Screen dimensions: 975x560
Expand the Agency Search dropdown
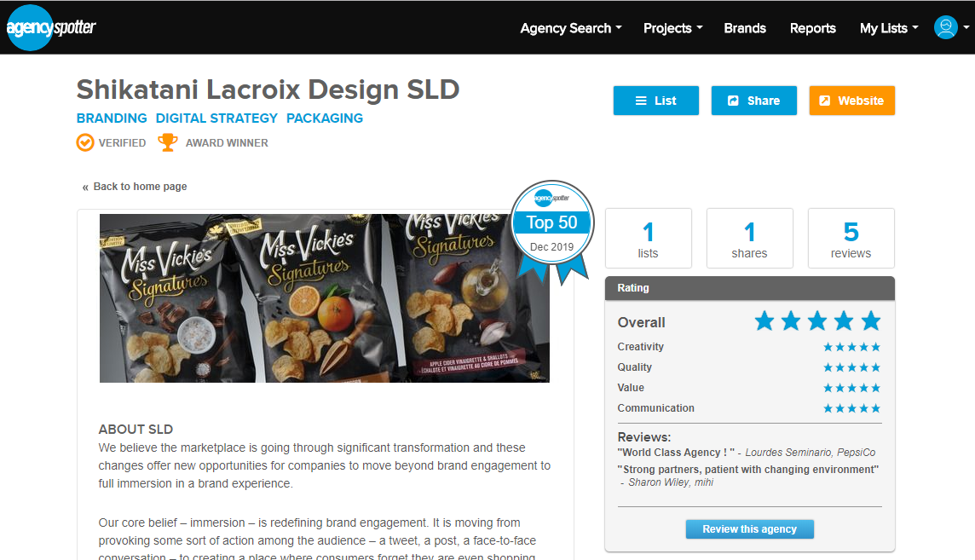(x=571, y=28)
